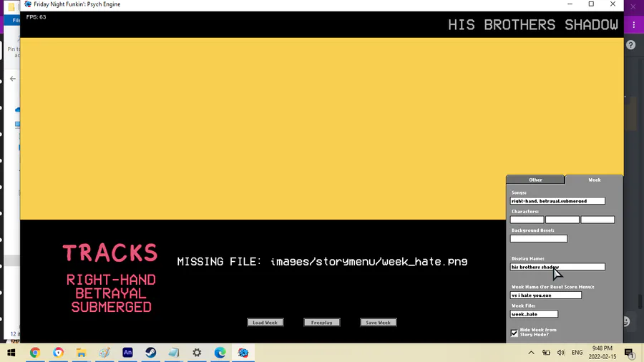The width and height of the screenshot is (644, 362).
Task: Open Steam from the taskbar
Action: point(151,353)
